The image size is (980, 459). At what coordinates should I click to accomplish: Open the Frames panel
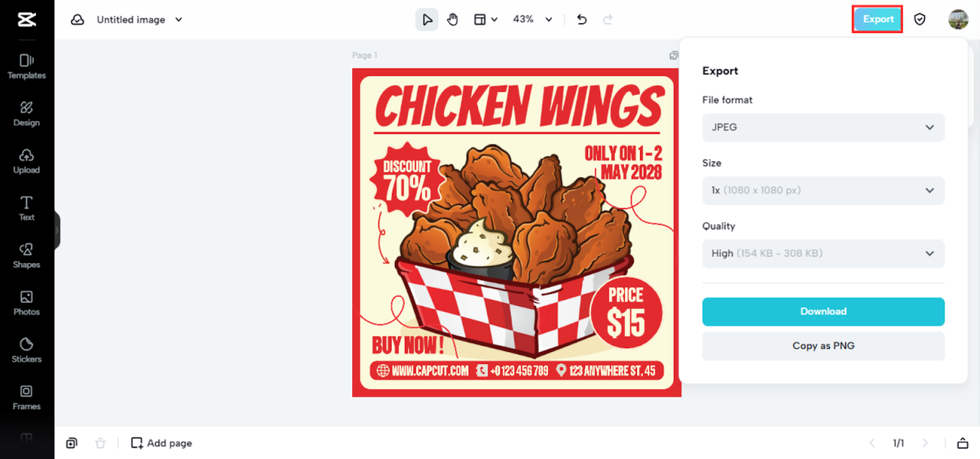coord(27,398)
